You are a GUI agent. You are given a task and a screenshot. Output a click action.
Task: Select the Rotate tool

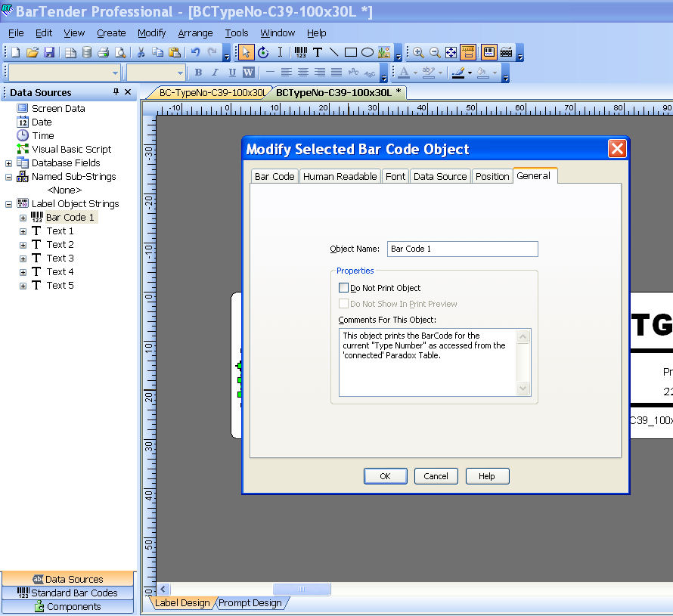click(263, 52)
